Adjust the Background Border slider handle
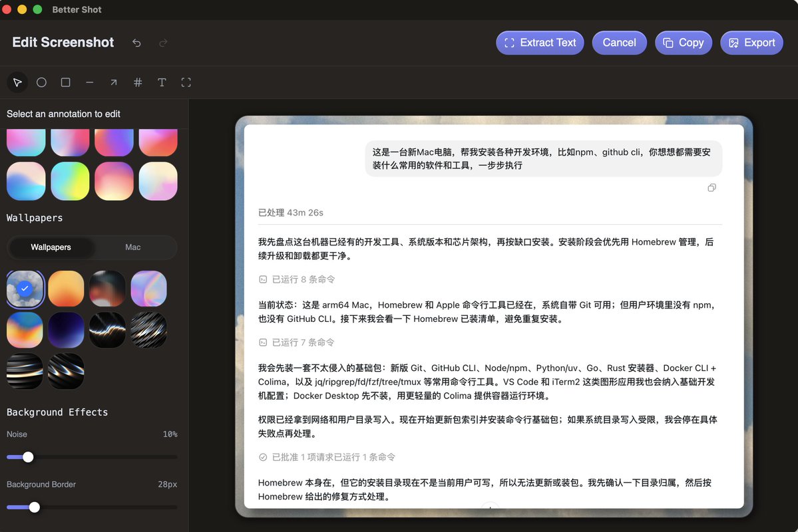Screen dimensions: 798x532 pos(35,507)
